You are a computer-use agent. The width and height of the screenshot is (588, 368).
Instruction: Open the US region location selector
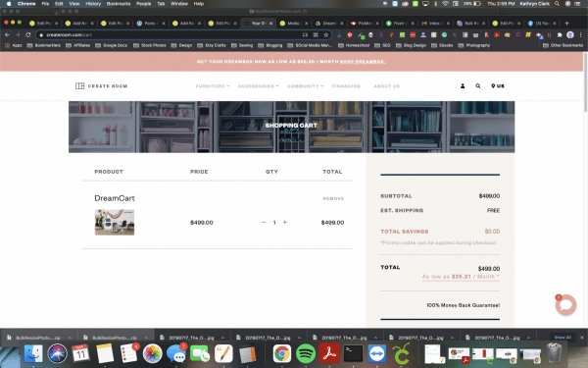498,86
